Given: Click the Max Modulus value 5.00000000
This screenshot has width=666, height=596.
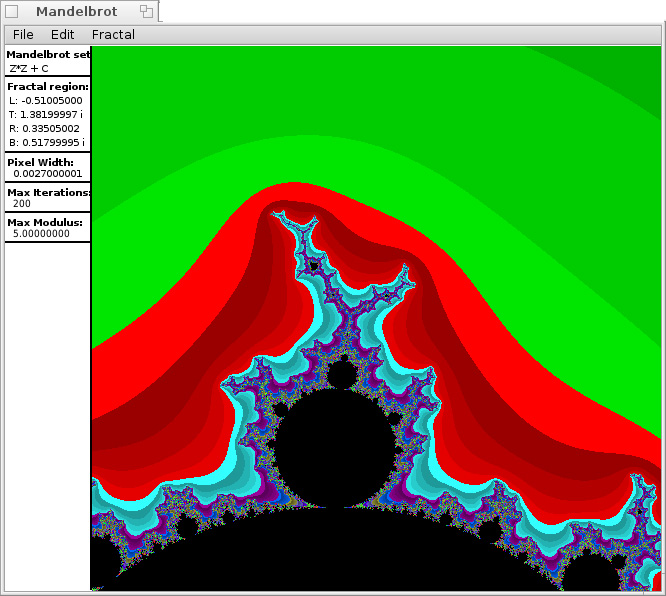Looking at the screenshot, I should coord(41,234).
